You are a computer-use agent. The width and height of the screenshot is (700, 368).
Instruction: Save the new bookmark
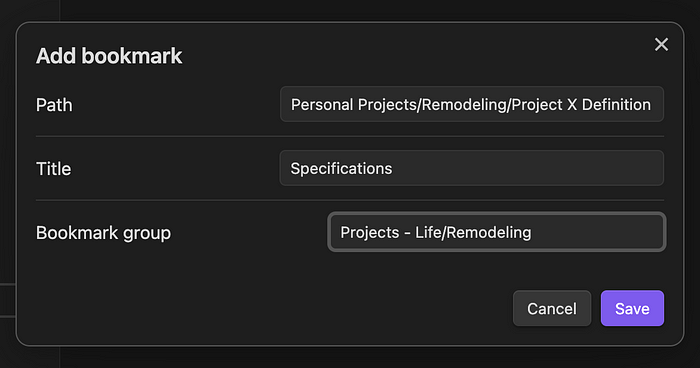pos(632,309)
